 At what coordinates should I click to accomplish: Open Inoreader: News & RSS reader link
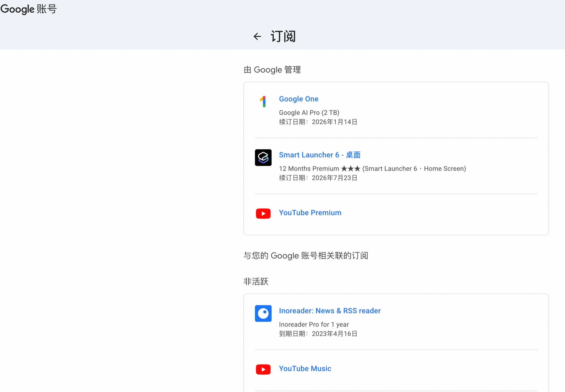[x=330, y=311]
